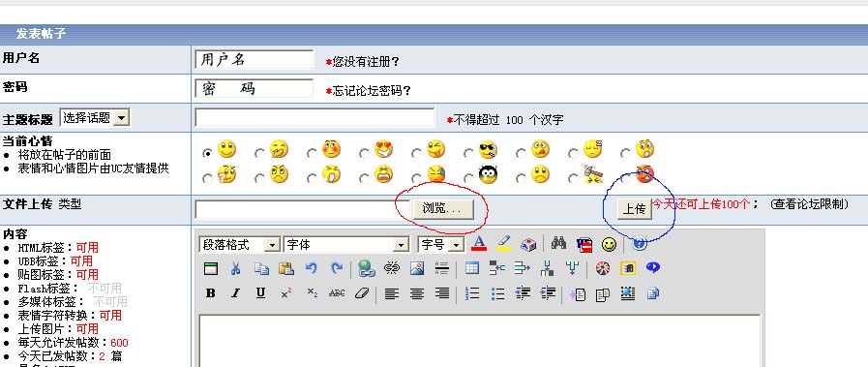868x367 pixels.
Task: Pick yellow highlight background color
Action: [504, 244]
